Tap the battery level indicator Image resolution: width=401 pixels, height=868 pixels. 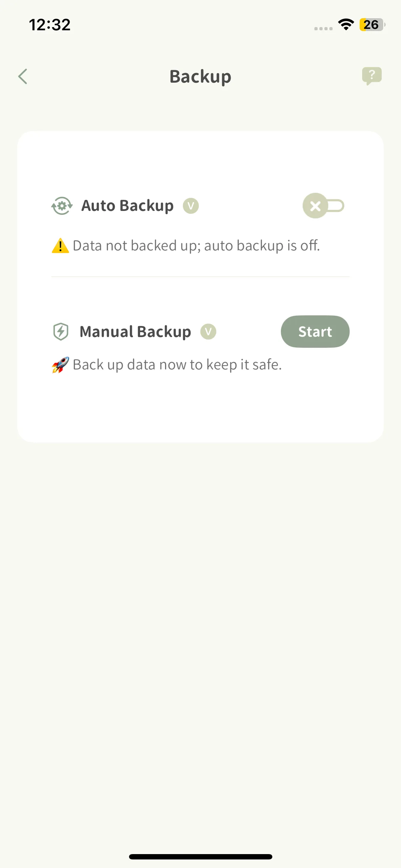[x=372, y=25]
